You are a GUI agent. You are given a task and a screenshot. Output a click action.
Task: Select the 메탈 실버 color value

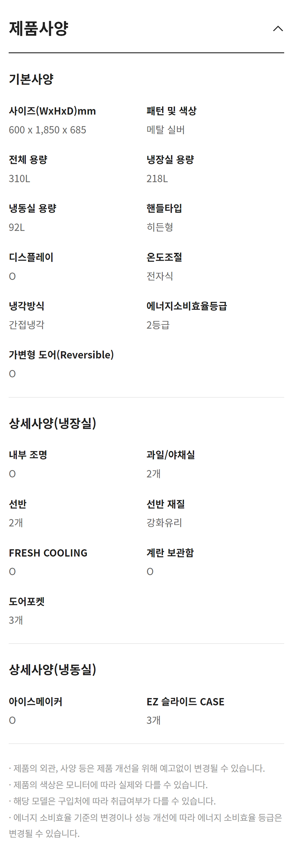point(166,130)
